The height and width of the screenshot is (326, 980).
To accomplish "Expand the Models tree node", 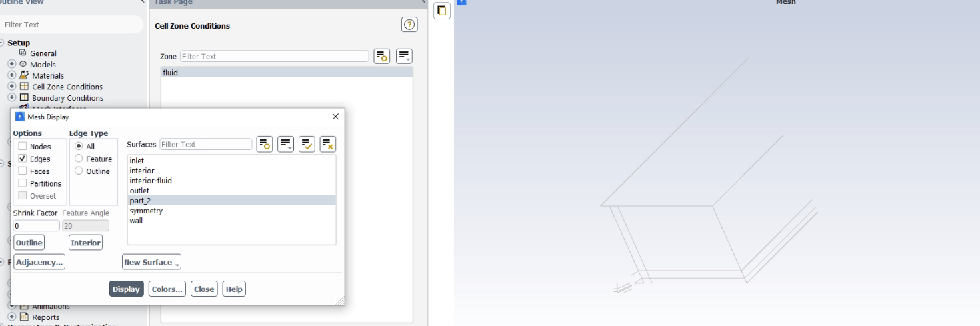I will point(11,65).
